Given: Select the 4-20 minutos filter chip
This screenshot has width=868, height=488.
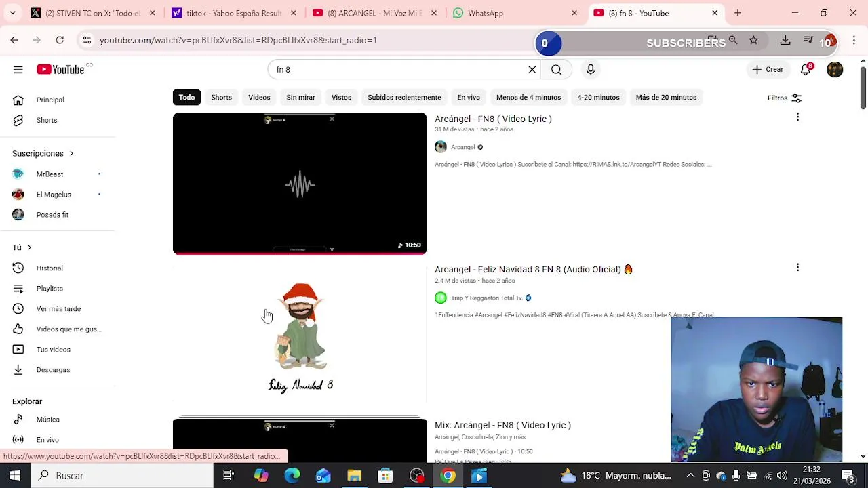Looking at the screenshot, I should (598, 97).
